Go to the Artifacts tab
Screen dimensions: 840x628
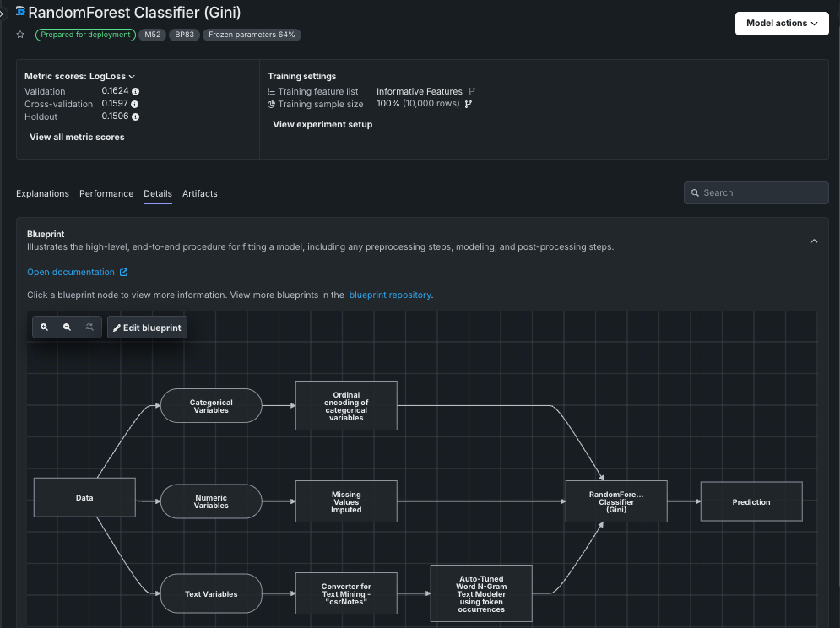click(200, 193)
